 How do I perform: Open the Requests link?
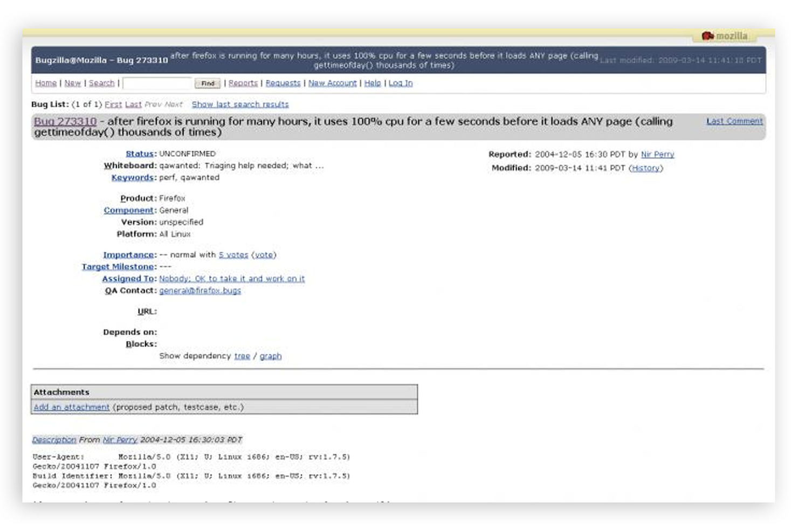pos(283,83)
